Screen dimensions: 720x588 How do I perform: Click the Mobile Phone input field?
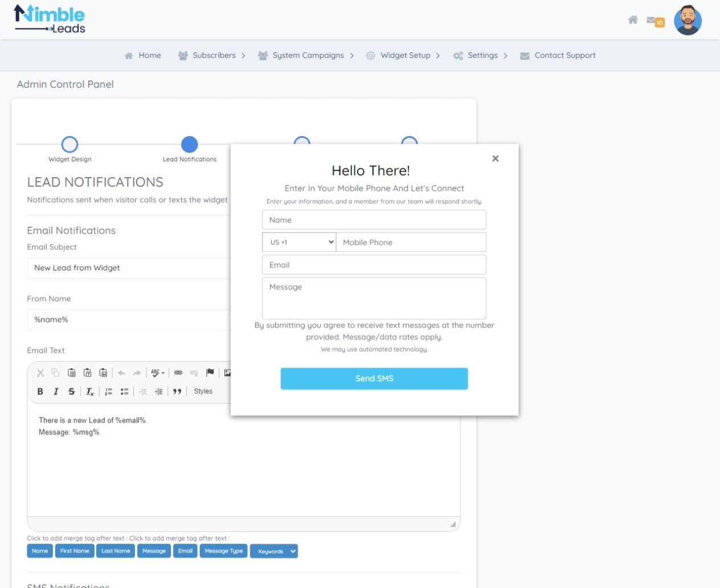411,242
